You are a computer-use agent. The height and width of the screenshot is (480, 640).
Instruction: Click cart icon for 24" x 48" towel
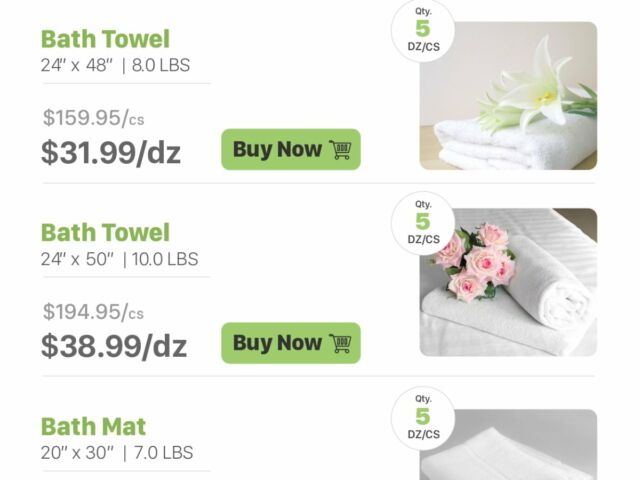pos(340,150)
